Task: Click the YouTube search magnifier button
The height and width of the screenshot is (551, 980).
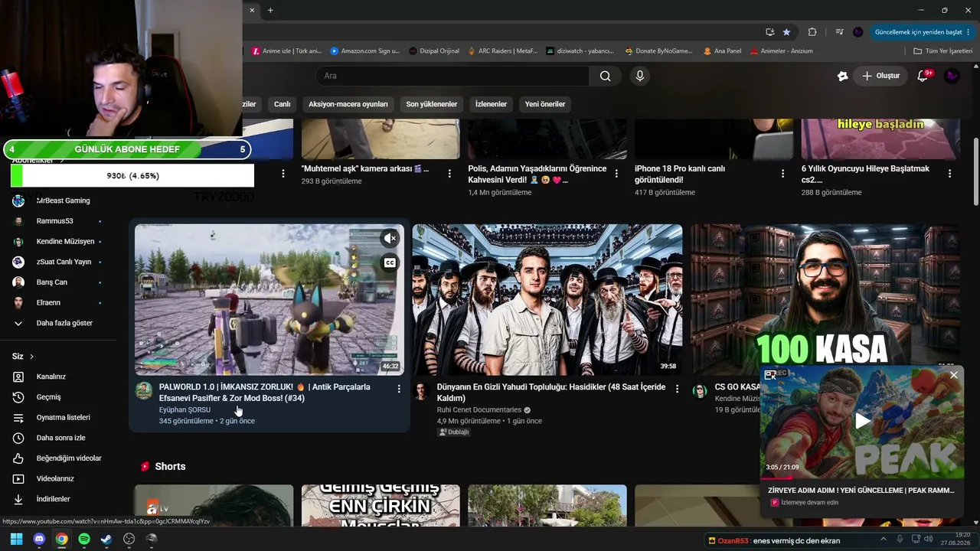Action: pos(605,76)
